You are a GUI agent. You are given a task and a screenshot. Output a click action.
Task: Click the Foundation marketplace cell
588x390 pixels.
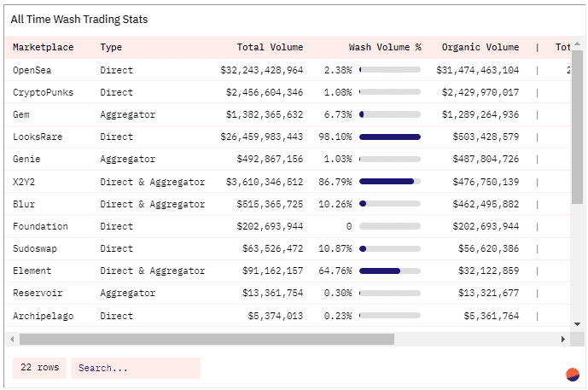[x=40, y=226]
